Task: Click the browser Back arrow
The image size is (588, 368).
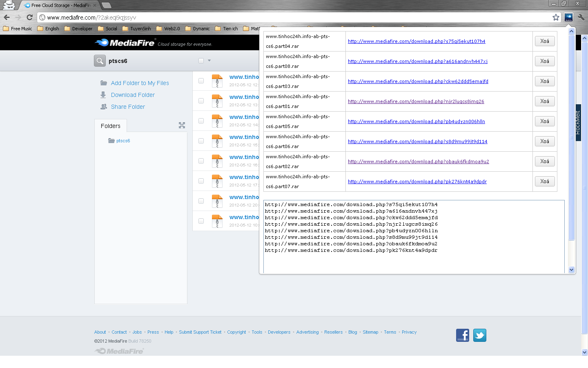Action: pyautogui.click(x=7, y=17)
